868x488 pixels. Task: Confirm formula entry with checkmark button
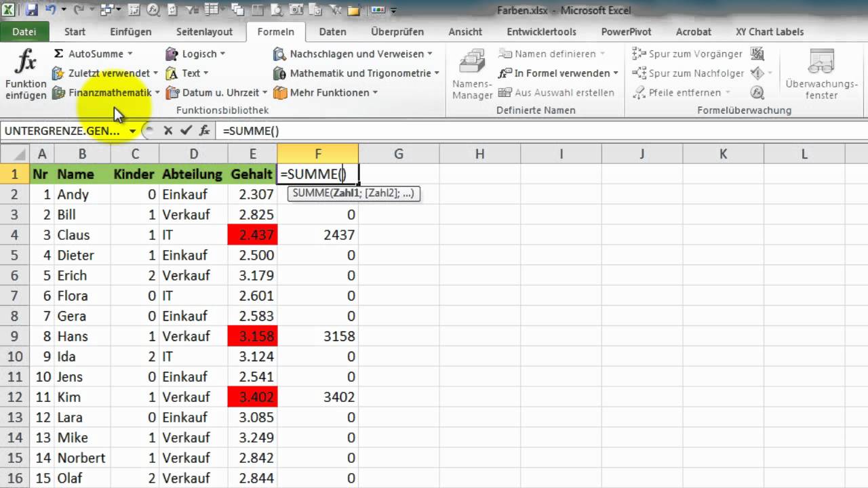pos(186,131)
